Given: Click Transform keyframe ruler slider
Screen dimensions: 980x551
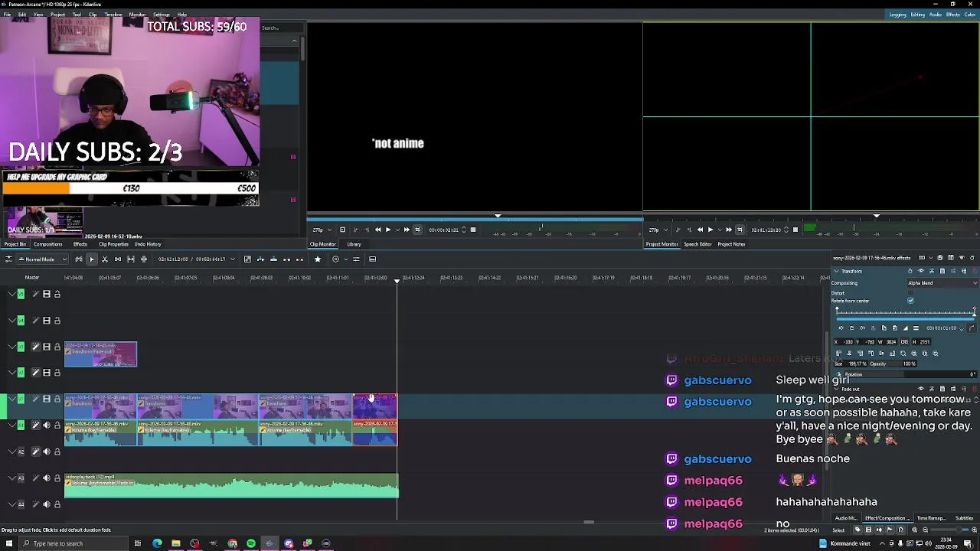Looking at the screenshot, I should point(905,313).
